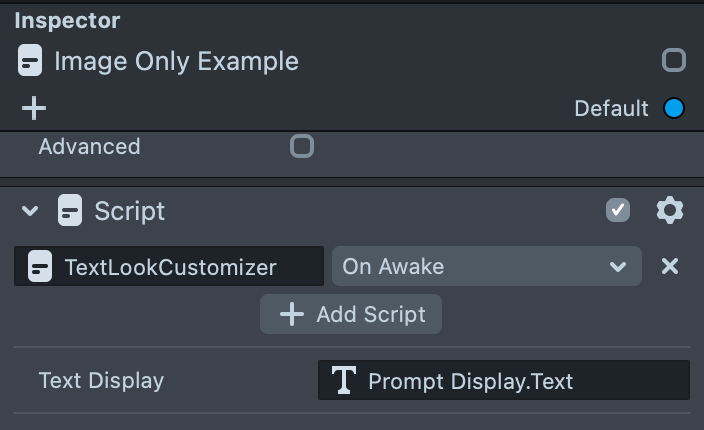Click the T icon beside Prompt Display.Text

[x=343, y=381]
